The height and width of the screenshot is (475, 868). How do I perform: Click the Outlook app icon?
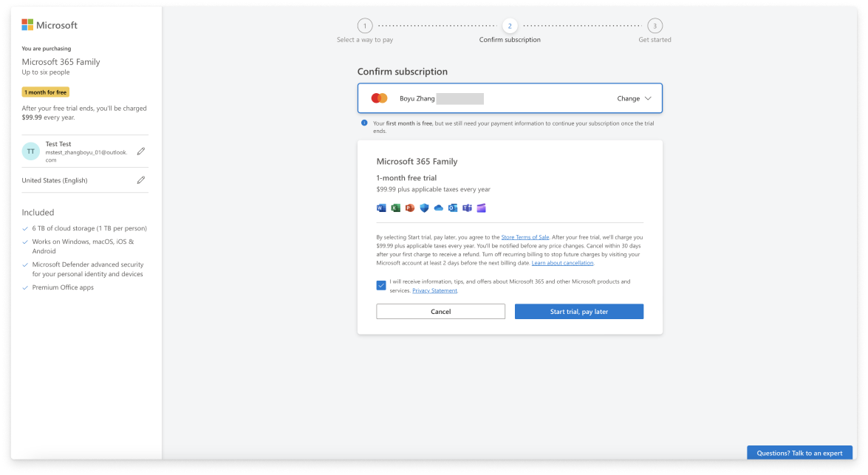453,208
